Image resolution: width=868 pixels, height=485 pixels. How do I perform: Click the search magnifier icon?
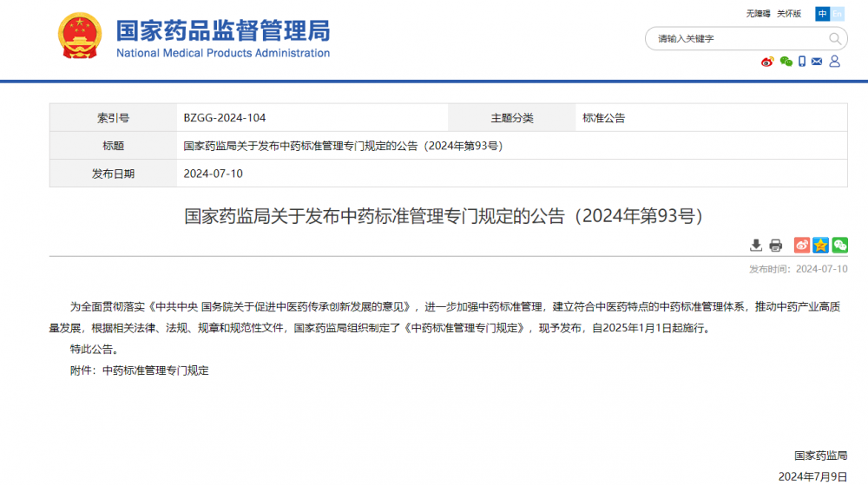tap(834, 39)
